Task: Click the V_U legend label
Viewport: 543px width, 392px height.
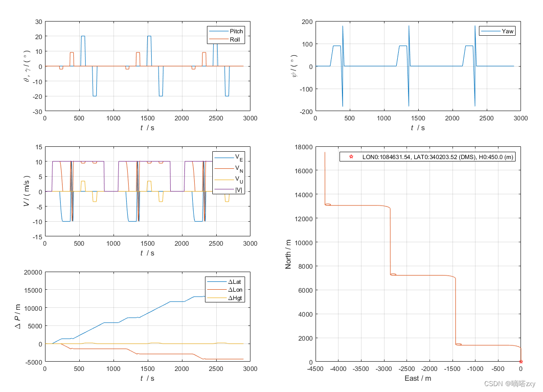Action: (239, 180)
